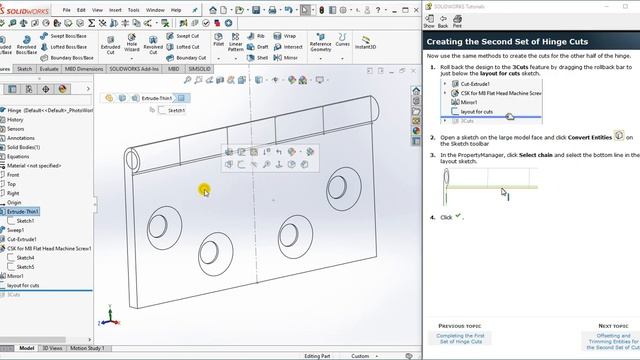Viewport: 640px width, 360px height.
Task: Switch to the MBD Dimensions tab
Action: (84, 69)
